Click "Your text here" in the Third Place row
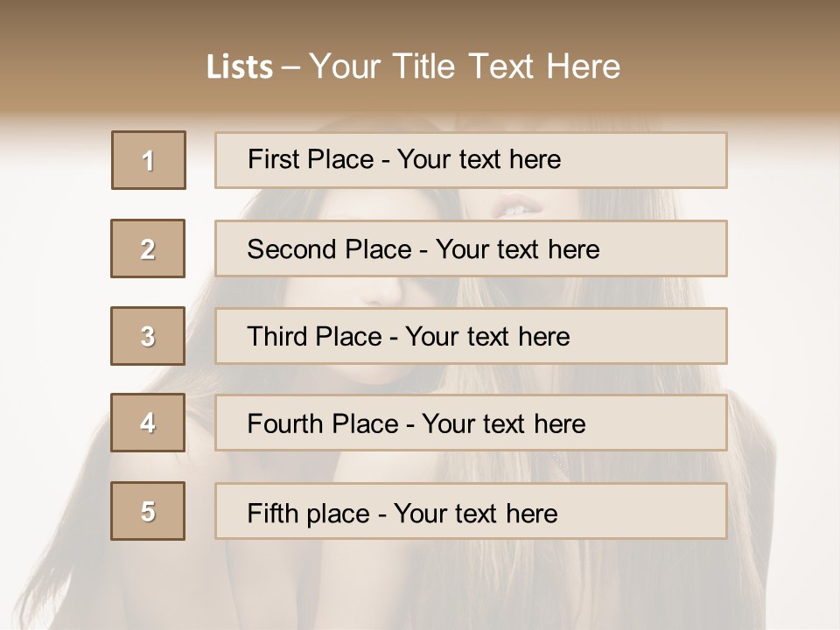 (x=487, y=337)
